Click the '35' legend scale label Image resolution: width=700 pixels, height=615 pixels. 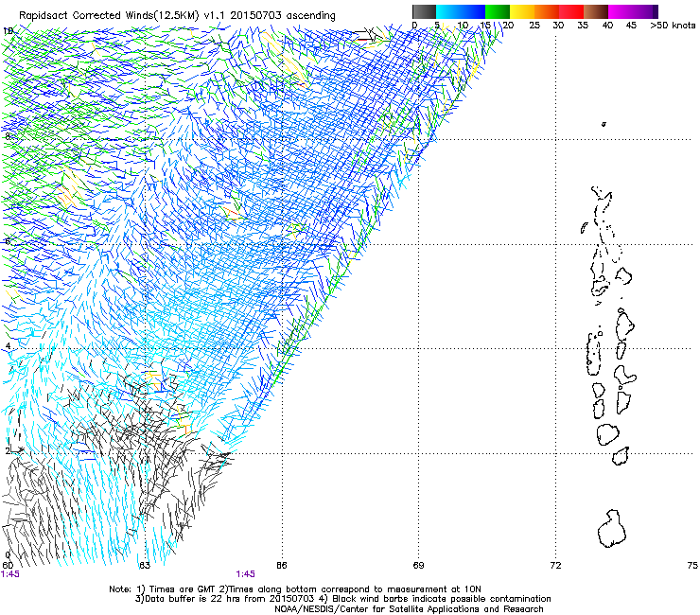coord(583,25)
